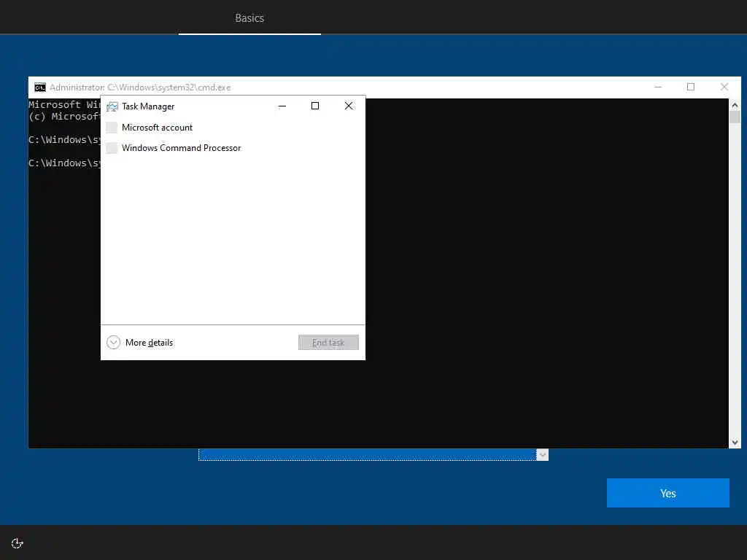
Task: Switch to the Basics tab
Action: click(x=249, y=18)
